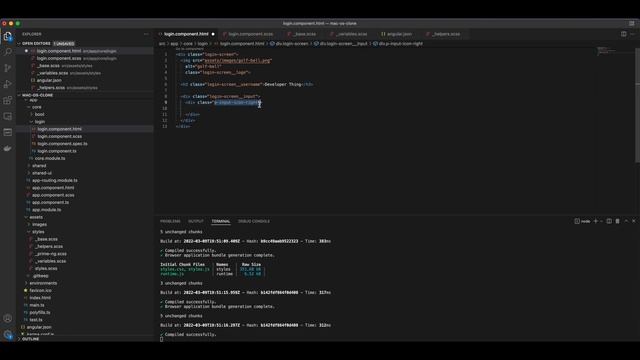Click the assets/images/golf-ball.png path link in code
640x360 pixels.
pyautogui.click(x=237, y=60)
